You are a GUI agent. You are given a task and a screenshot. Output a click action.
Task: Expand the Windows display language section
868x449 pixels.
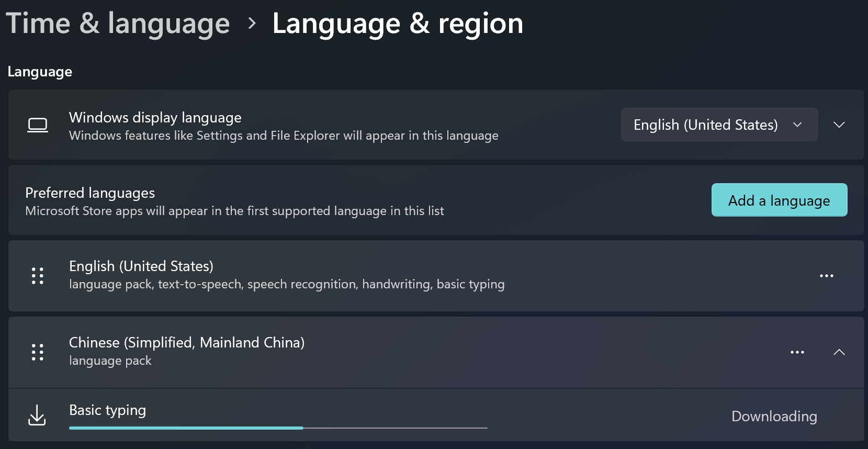(839, 125)
